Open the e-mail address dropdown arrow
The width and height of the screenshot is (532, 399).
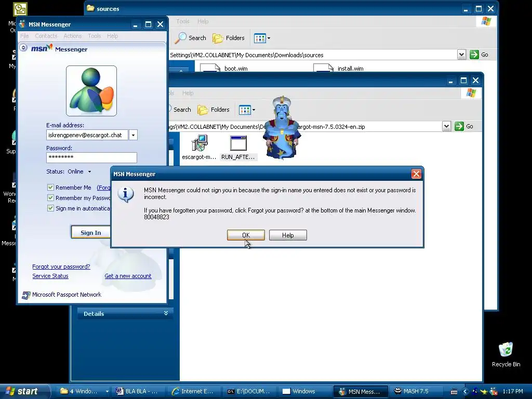pos(133,135)
